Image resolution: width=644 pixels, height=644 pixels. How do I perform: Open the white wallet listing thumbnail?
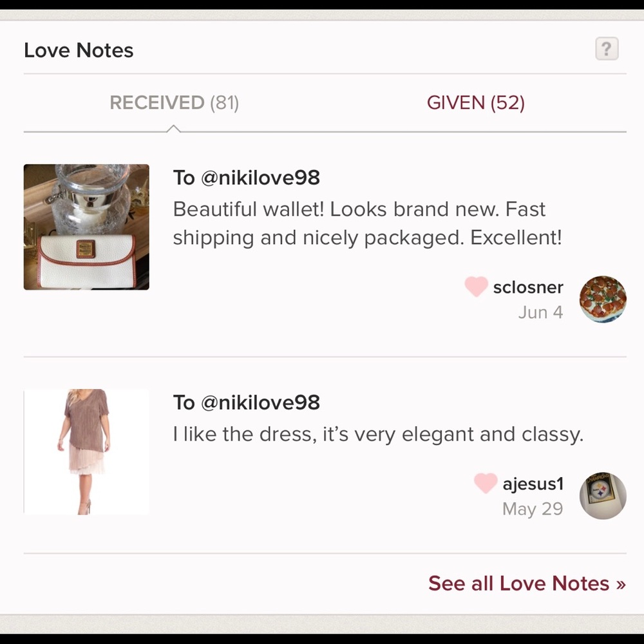[x=86, y=227]
